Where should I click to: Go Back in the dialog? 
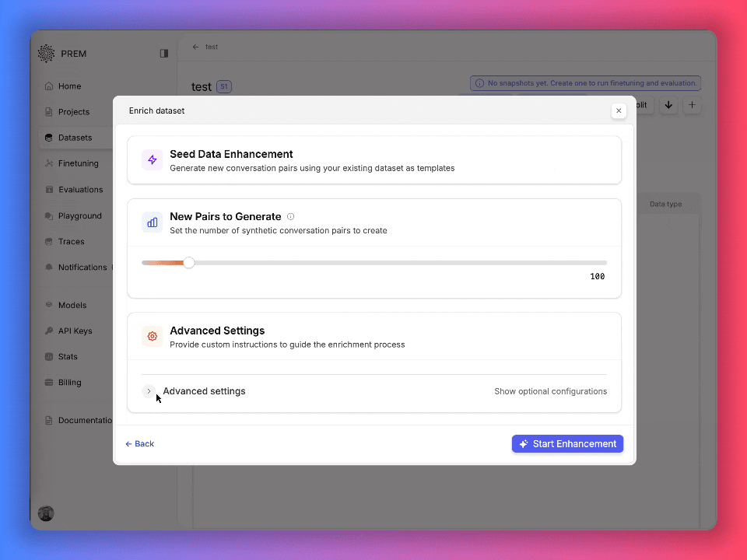coord(139,444)
